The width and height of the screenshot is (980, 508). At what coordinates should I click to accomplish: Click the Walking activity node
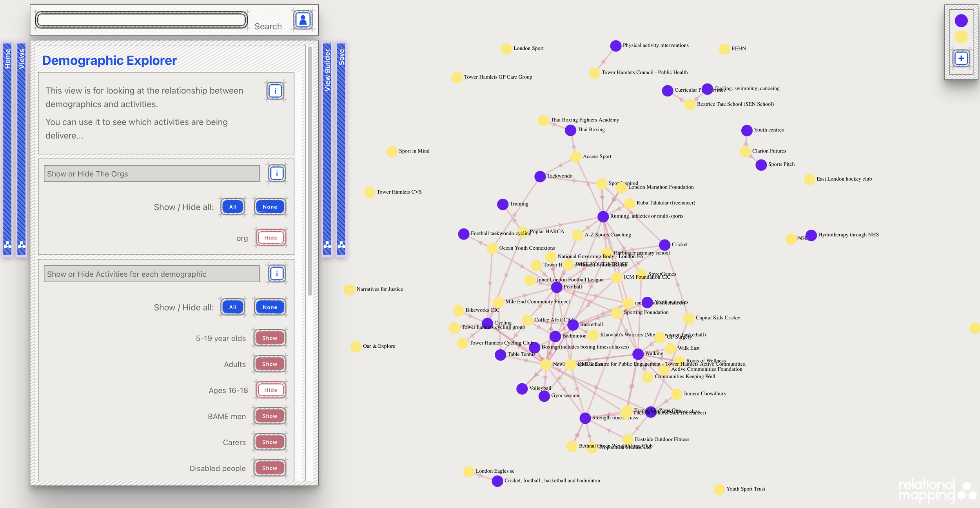638,354
